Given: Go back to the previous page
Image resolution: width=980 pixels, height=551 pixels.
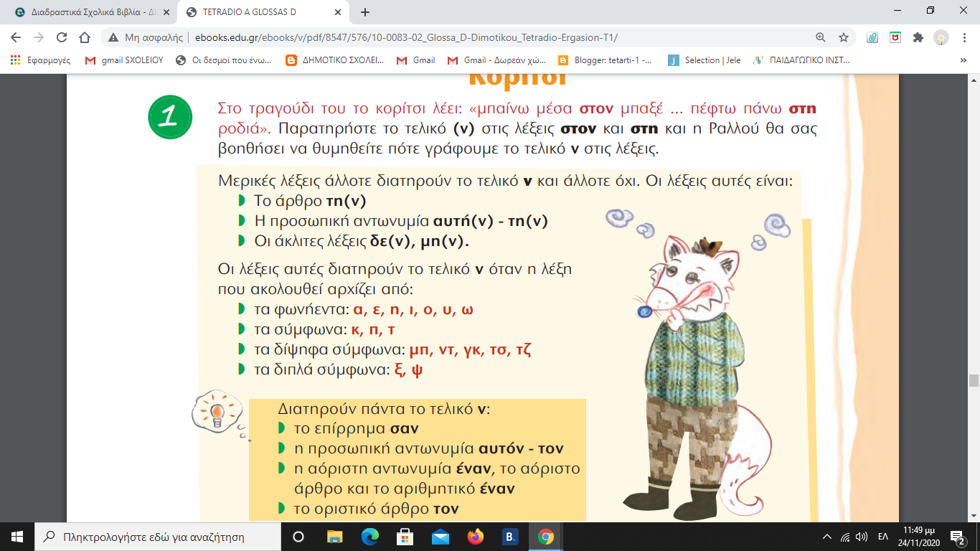Looking at the screenshot, I should point(16,37).
